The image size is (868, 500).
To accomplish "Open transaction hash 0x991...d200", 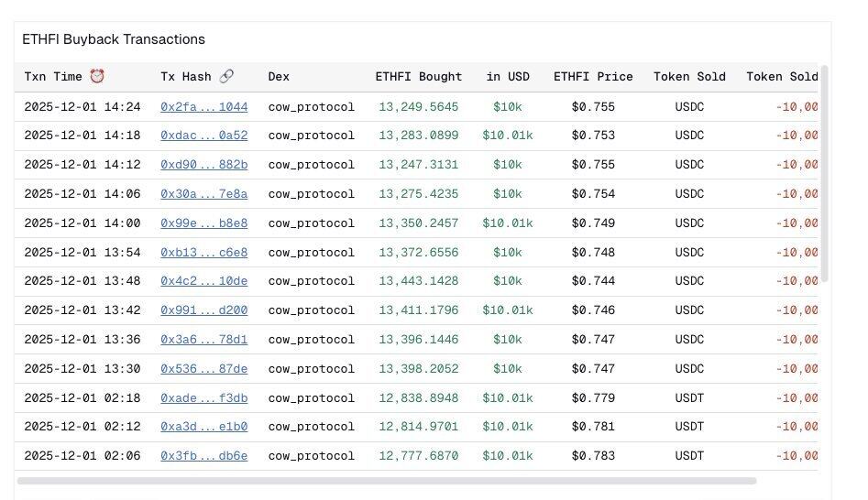I will pyautogui.click(x=203, y=310).
